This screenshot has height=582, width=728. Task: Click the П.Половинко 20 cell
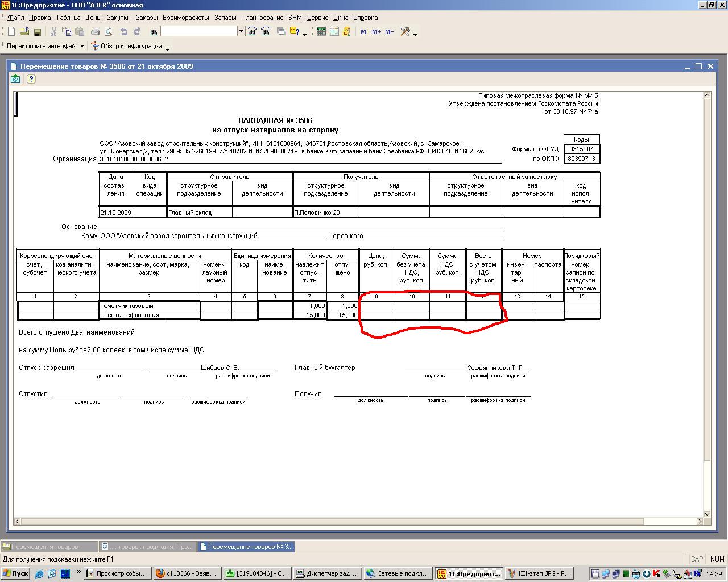point(326,213)
